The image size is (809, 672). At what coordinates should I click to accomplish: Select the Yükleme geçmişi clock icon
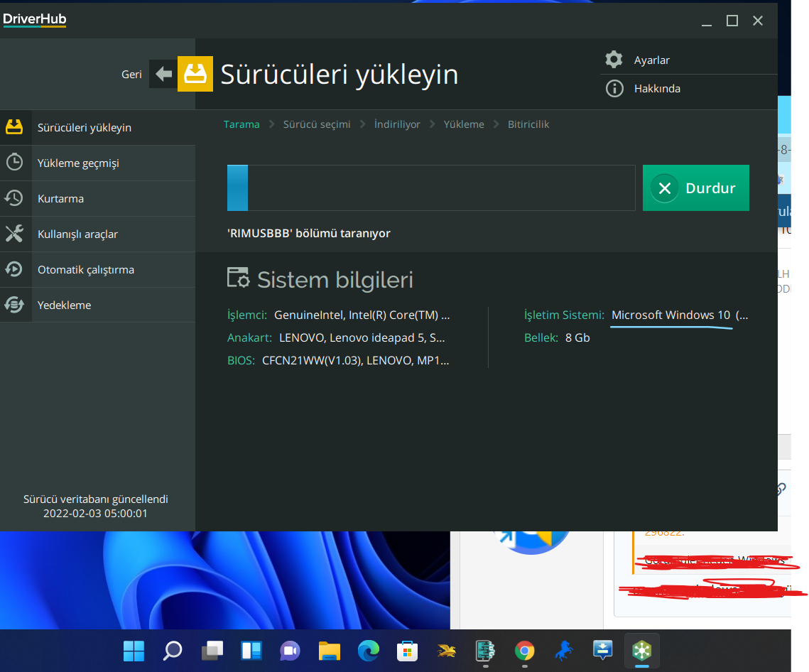[14, 163]
